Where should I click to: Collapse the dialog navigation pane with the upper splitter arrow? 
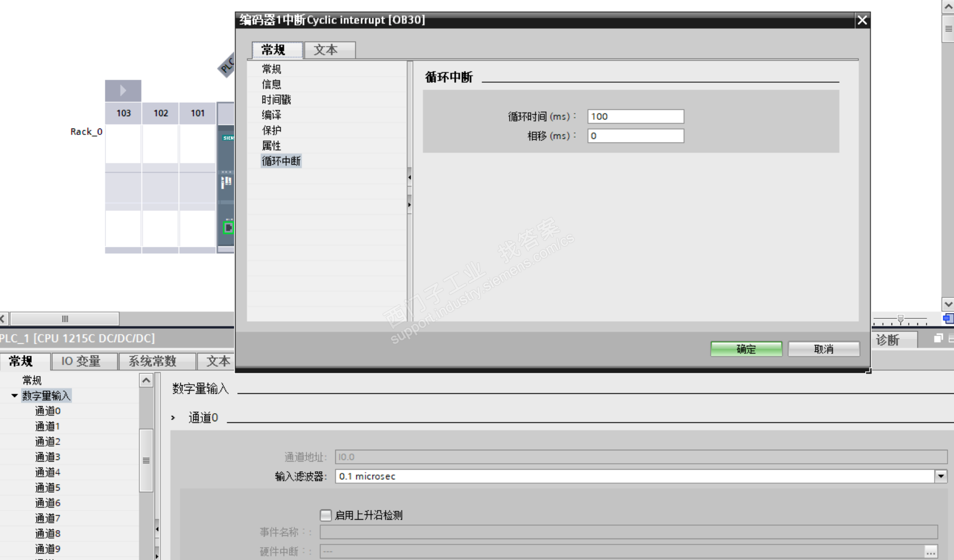(409, 177)
